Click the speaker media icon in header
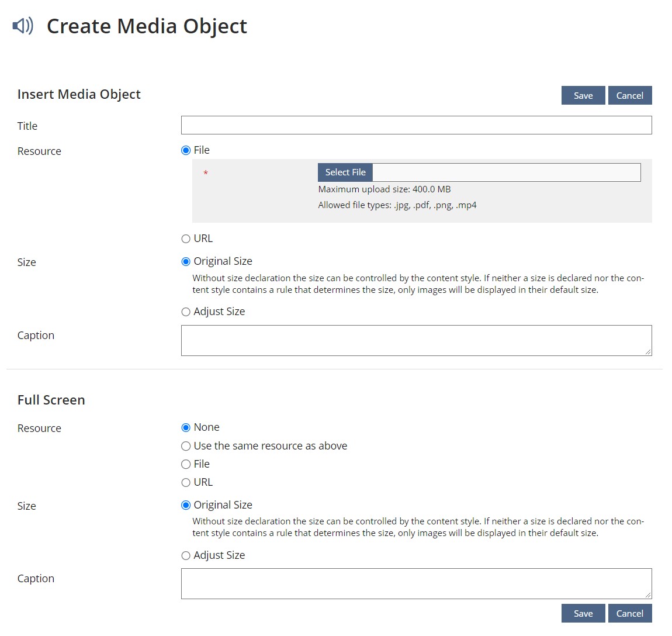The height and width of the screenshot is (636, 672). click(x=23, y=26)
